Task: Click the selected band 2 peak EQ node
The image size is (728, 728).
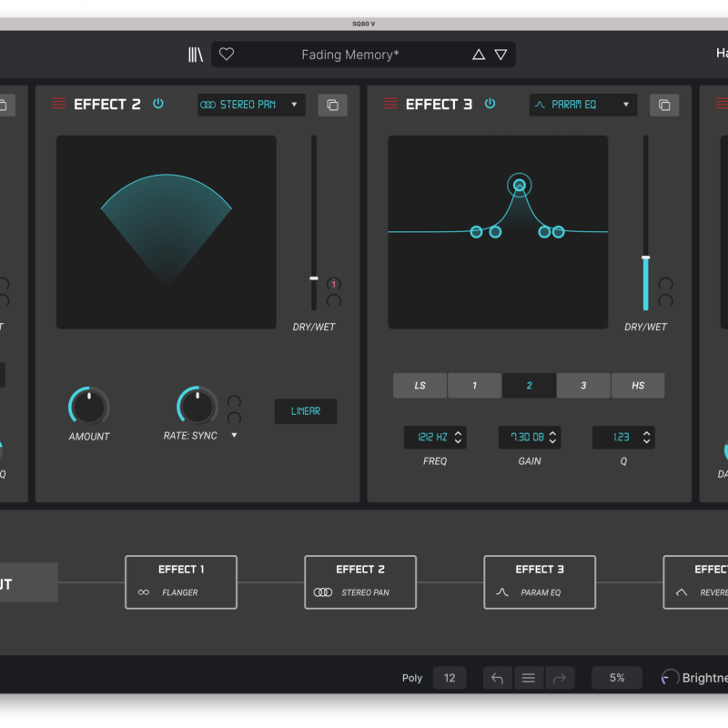Action: pyautogui.click(x=520, y=186)
